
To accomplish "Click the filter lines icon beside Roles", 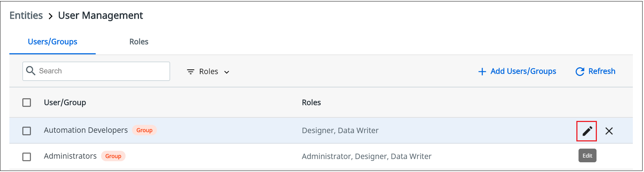I will point(191,72).
